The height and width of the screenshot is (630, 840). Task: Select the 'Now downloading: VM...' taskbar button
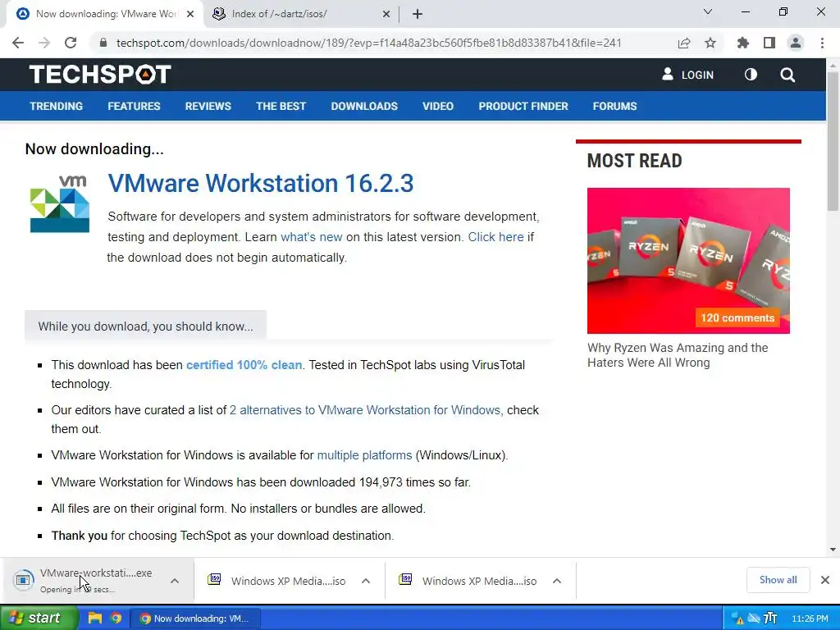(x=195, y=619)
